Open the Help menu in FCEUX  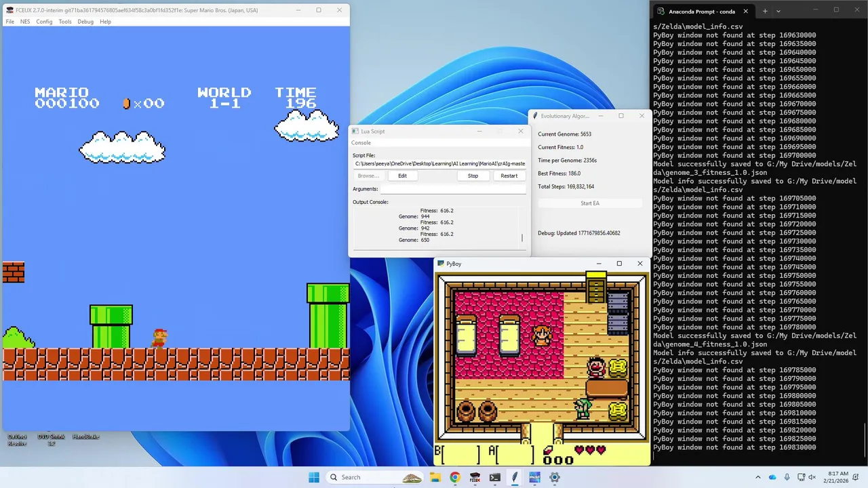click(105, 22)
